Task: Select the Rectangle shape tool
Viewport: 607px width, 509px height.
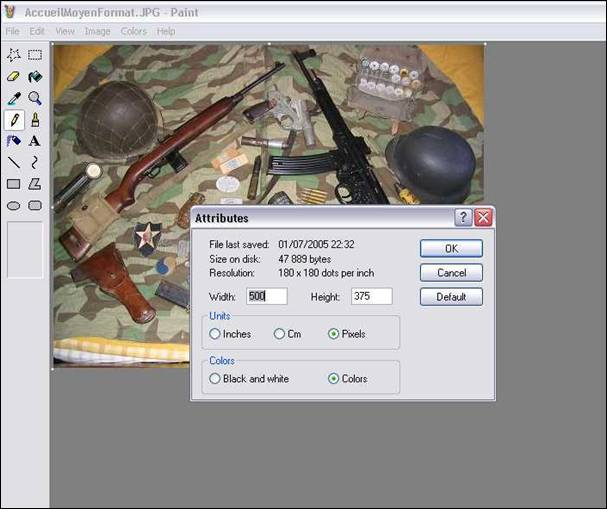Action: pyautogui.click(x=14, y=184)
